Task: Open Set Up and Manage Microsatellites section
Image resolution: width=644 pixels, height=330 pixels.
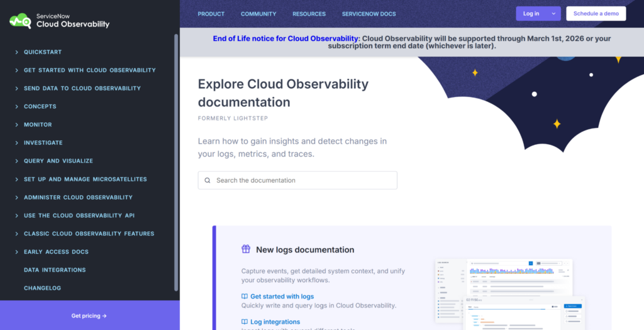Action: pyautogui.click(x=86, y=179)
